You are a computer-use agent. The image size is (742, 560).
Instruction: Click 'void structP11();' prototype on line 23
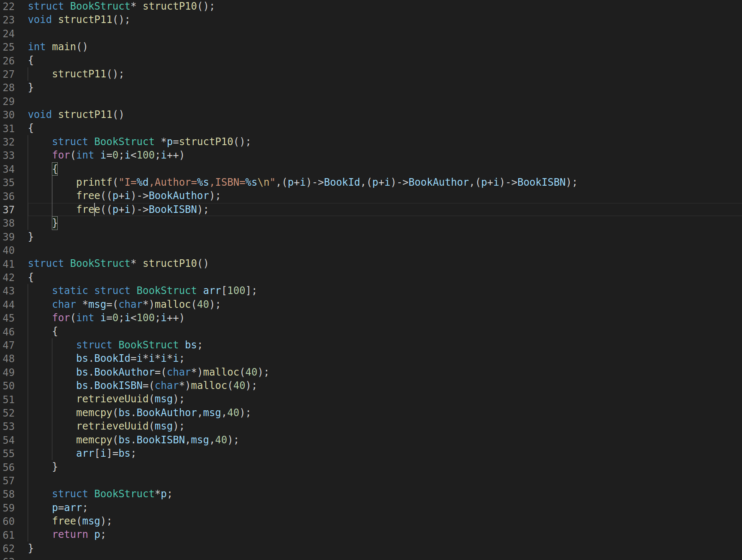tap(79, 20)
